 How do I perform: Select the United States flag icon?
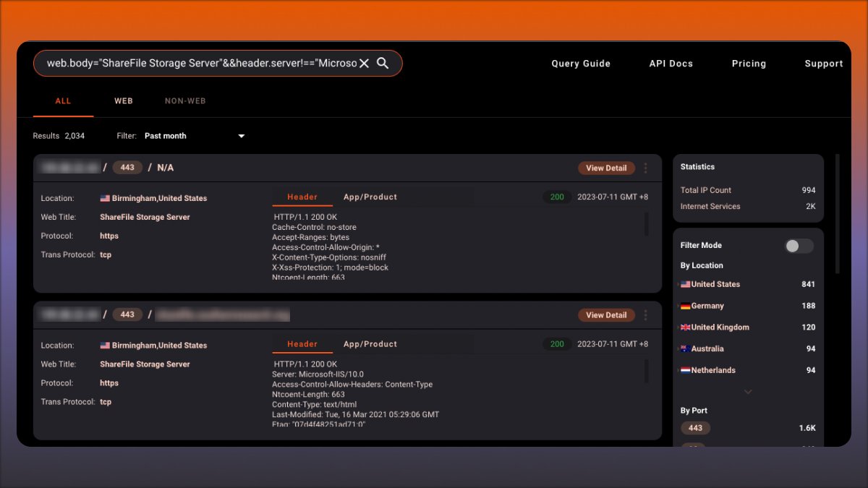coord(685,285)
